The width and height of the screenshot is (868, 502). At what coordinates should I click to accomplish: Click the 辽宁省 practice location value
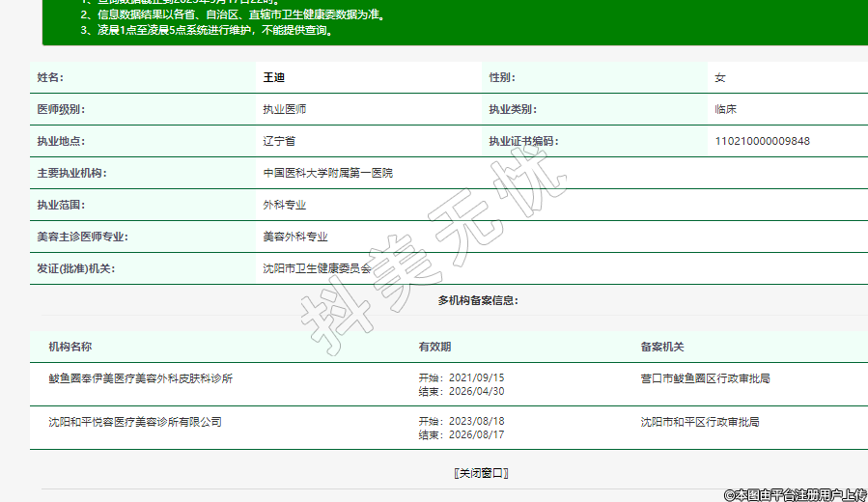279,141
